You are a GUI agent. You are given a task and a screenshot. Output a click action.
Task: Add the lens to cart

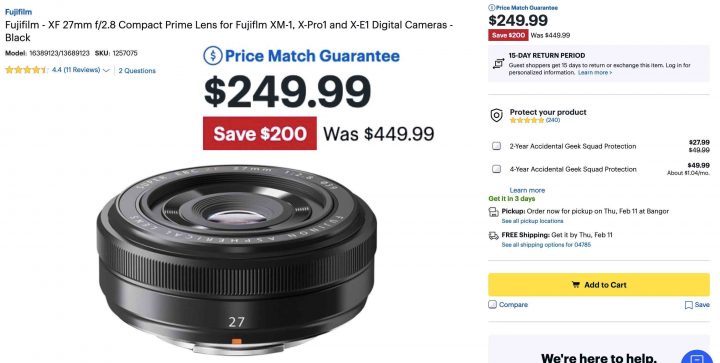599,285
